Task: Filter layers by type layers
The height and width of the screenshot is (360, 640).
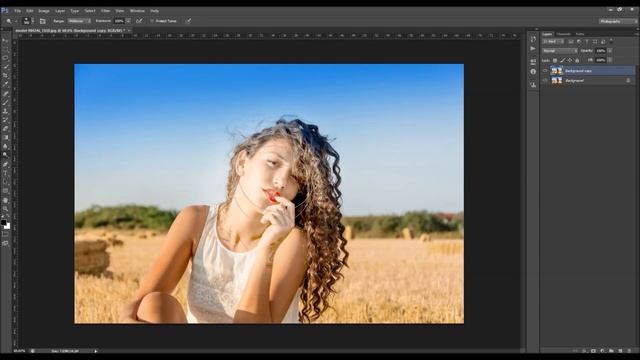Action: tap(587, 42)
